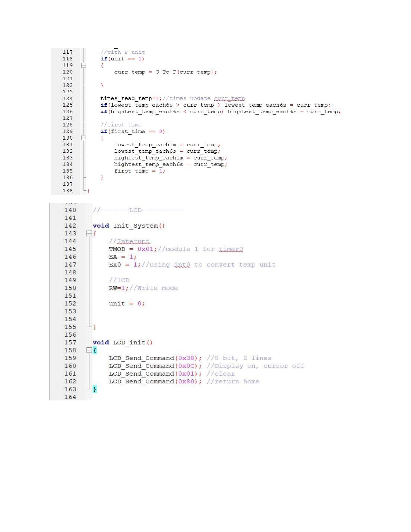Image resolution: width=411 pixels, height=532 pixels.
Task: Collapse the fold marker at line 130
Action: coord(84,138)
